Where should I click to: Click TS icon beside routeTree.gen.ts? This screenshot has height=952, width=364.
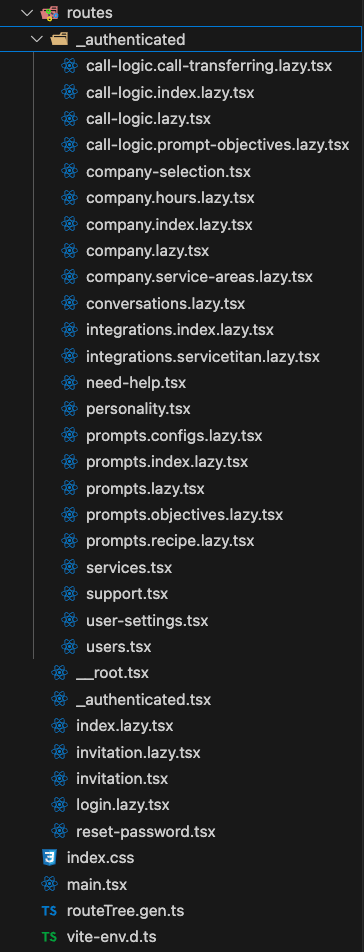[x=49, y=911]
